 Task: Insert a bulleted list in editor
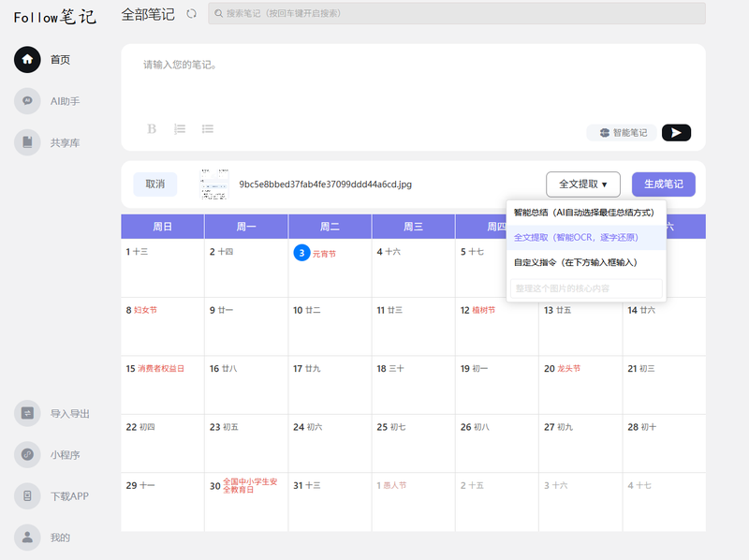[208, 129]
